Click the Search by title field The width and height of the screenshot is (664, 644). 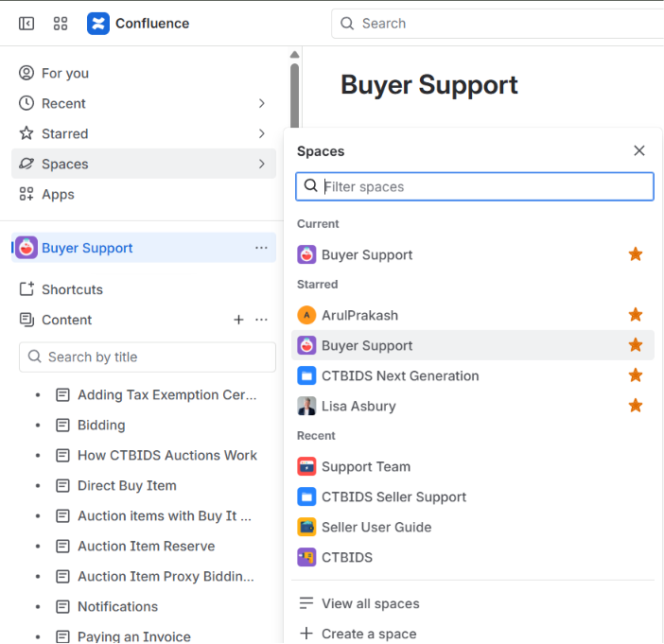[148, 357]
